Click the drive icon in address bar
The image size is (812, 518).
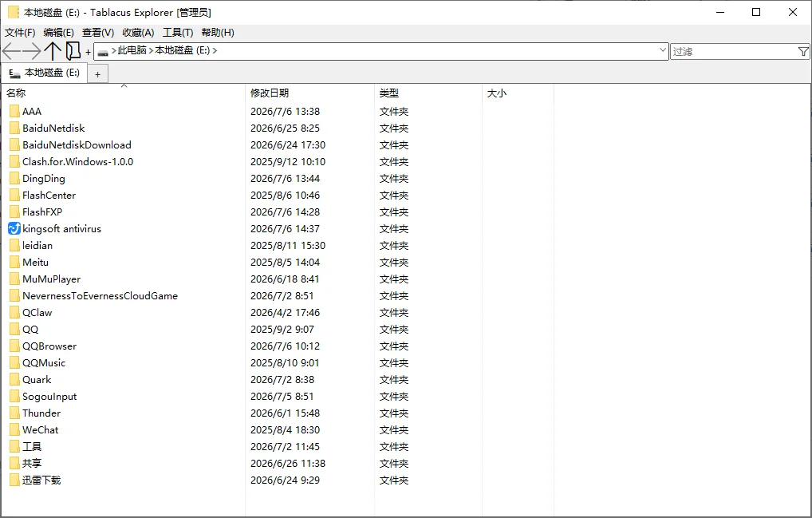[x=103, y=51]
